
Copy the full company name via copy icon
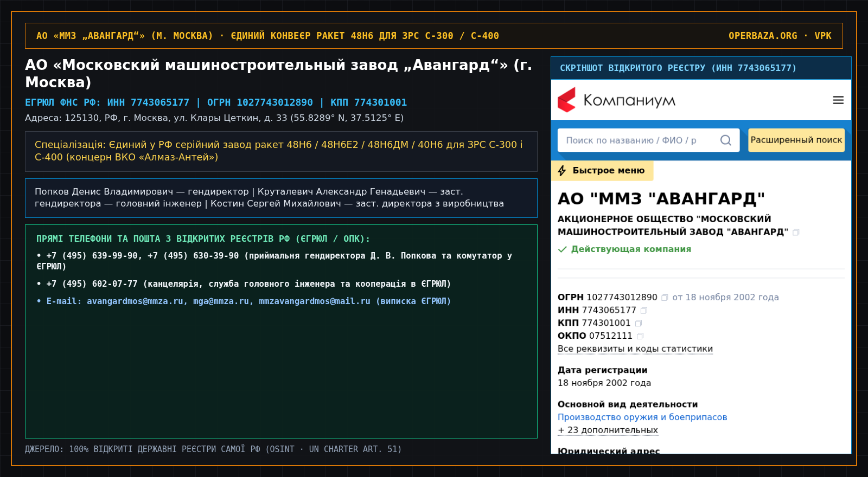[796, 233]
